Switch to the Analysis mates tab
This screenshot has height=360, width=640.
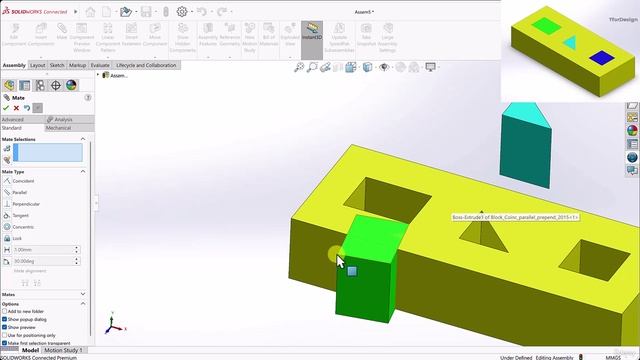69,120
